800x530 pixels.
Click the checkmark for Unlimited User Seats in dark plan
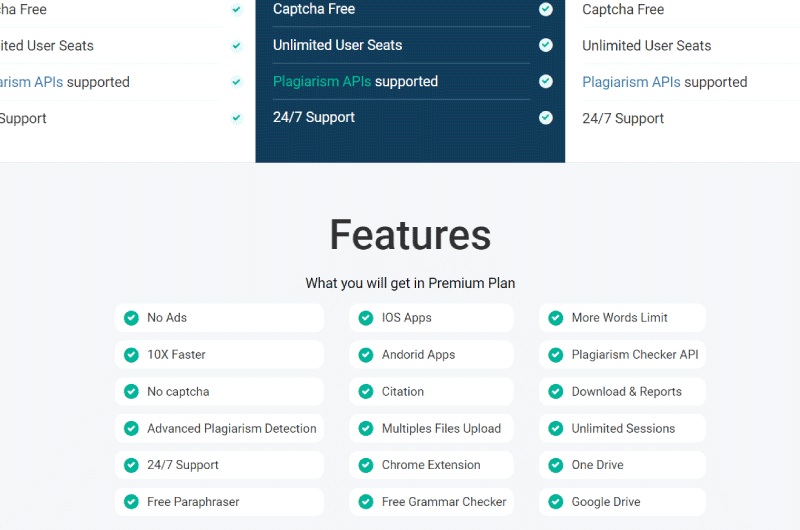(x=546, y=45)
